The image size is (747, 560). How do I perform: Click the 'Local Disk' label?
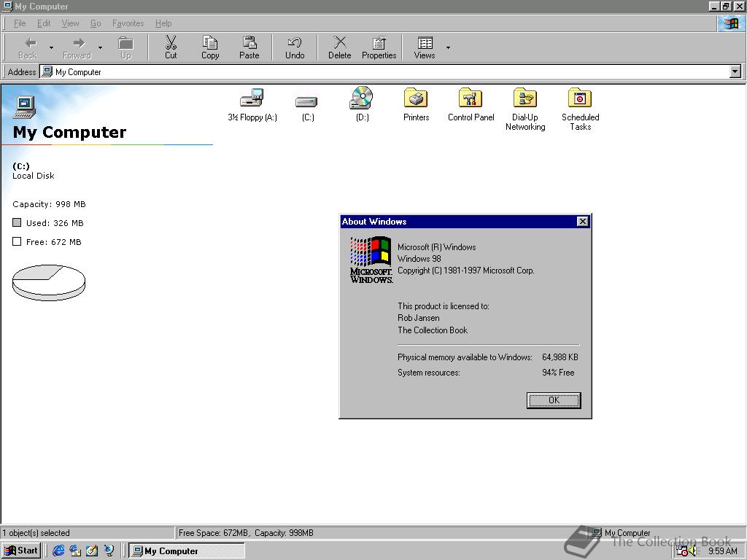[34, 176]
